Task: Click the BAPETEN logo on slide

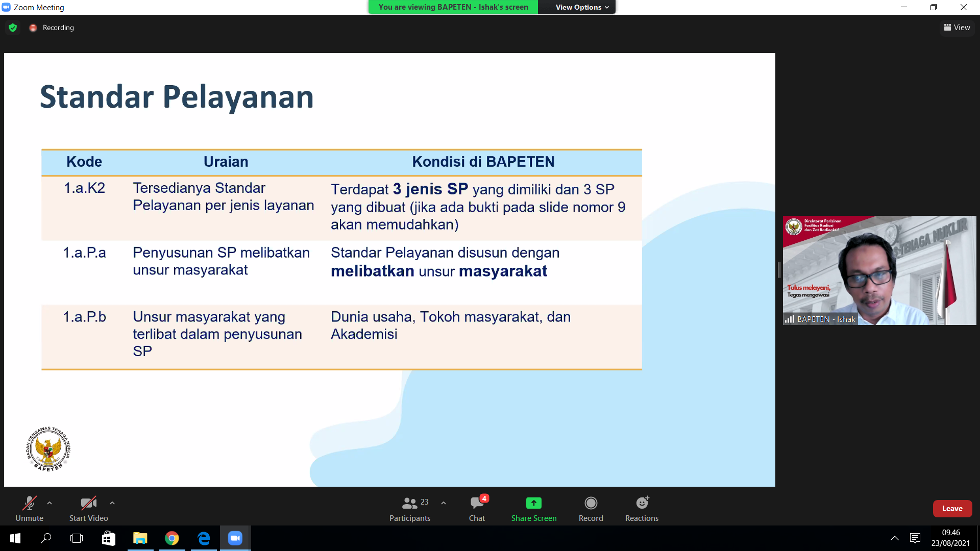Action: pyautogui.click(x=48, y=449)
